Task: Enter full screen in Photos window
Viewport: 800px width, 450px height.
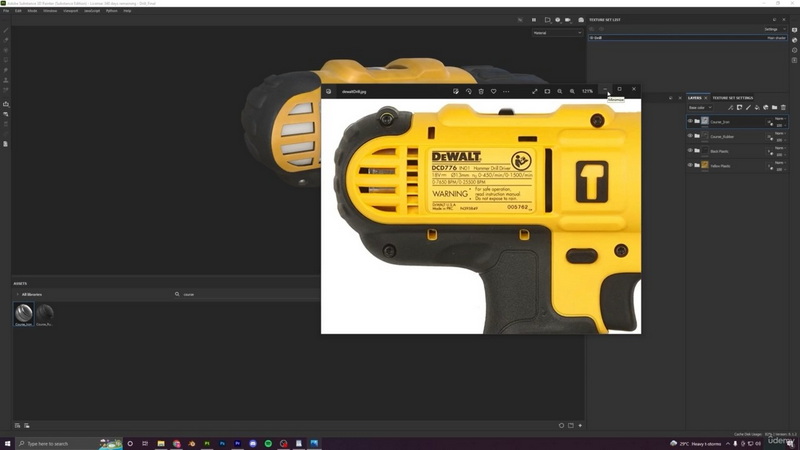Action: tap(535, 91)
